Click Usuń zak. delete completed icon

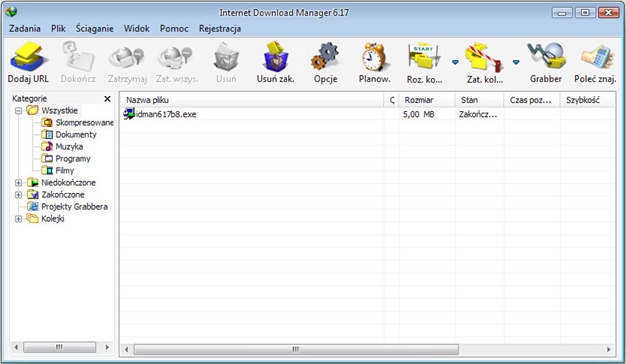275,57
